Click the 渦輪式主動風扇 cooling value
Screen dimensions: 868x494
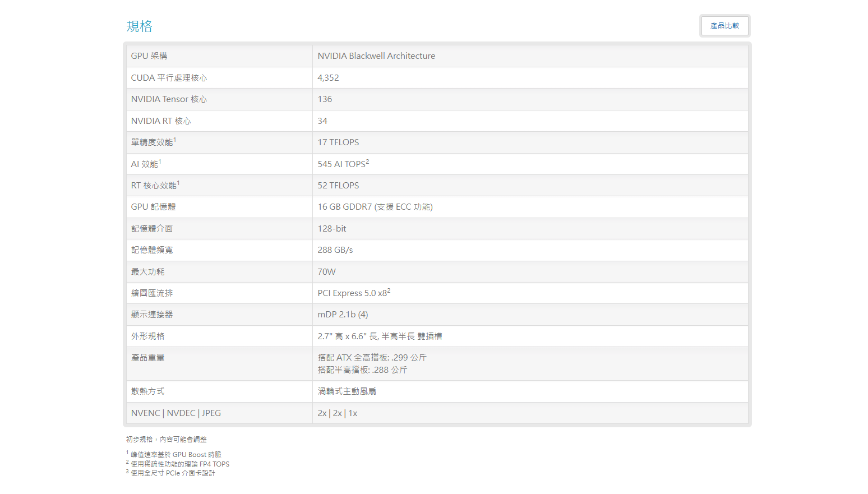347,391
